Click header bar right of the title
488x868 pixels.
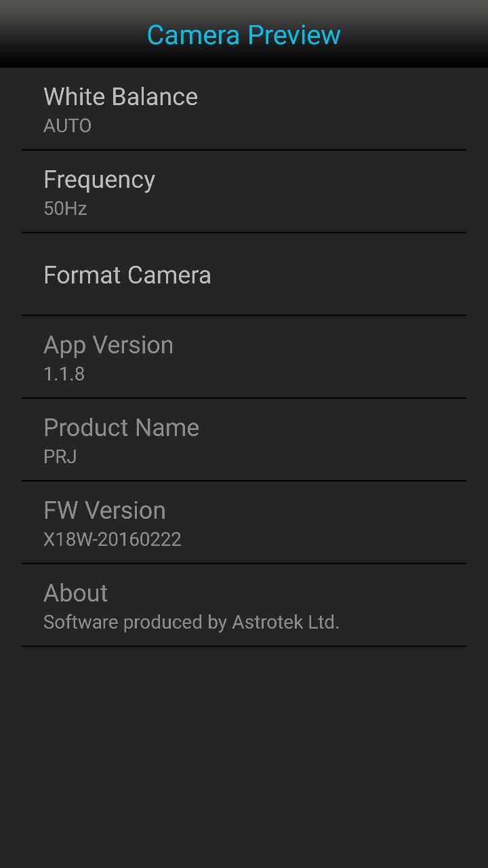click(x=420, y=35)
